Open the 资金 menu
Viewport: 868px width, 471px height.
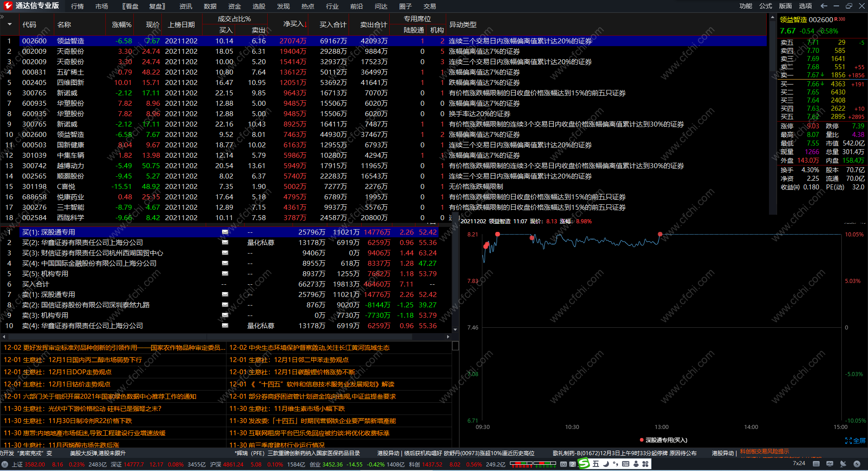234,6
